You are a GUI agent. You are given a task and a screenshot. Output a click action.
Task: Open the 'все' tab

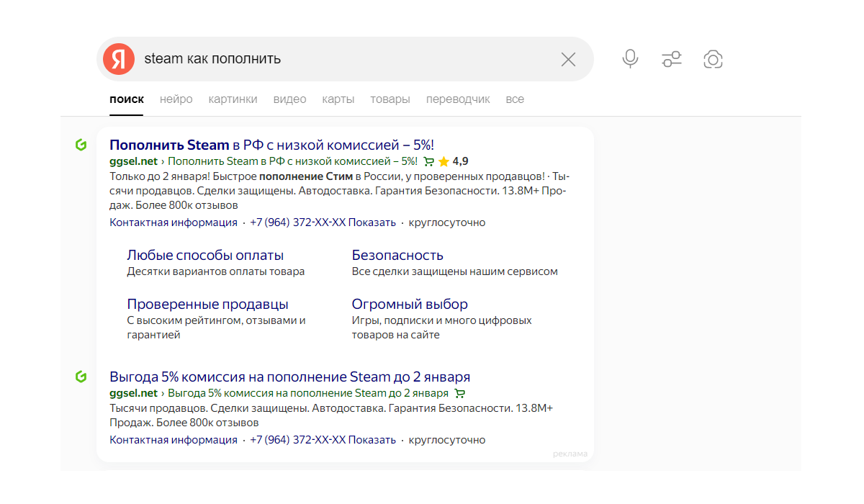[515, 99]
